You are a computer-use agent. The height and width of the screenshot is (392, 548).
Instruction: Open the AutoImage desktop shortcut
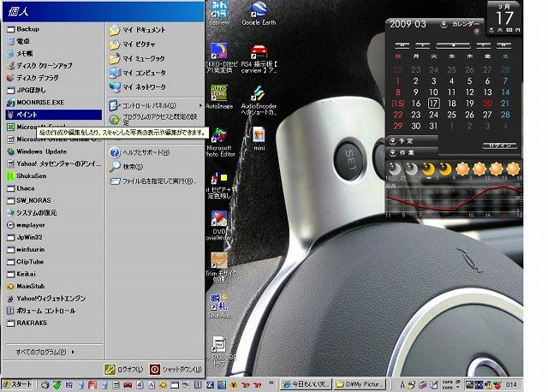pos(219,97)
